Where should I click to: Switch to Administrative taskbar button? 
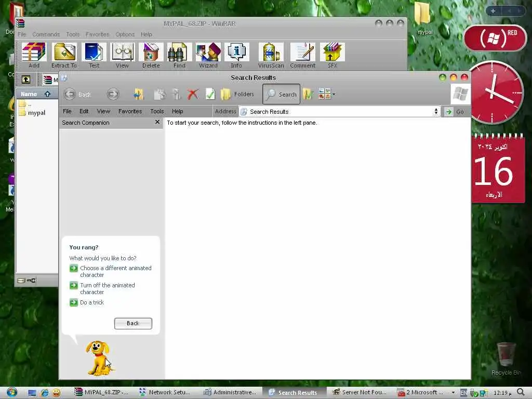[230, 392]
